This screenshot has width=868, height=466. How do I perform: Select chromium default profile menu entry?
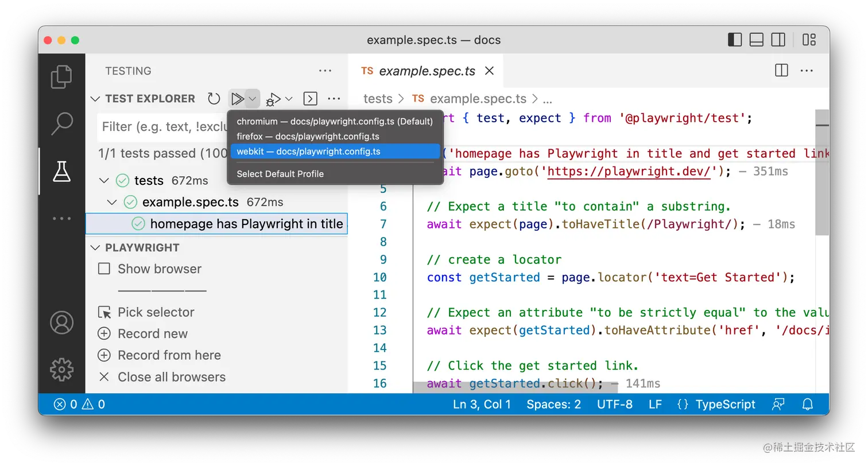pos(335,121)
